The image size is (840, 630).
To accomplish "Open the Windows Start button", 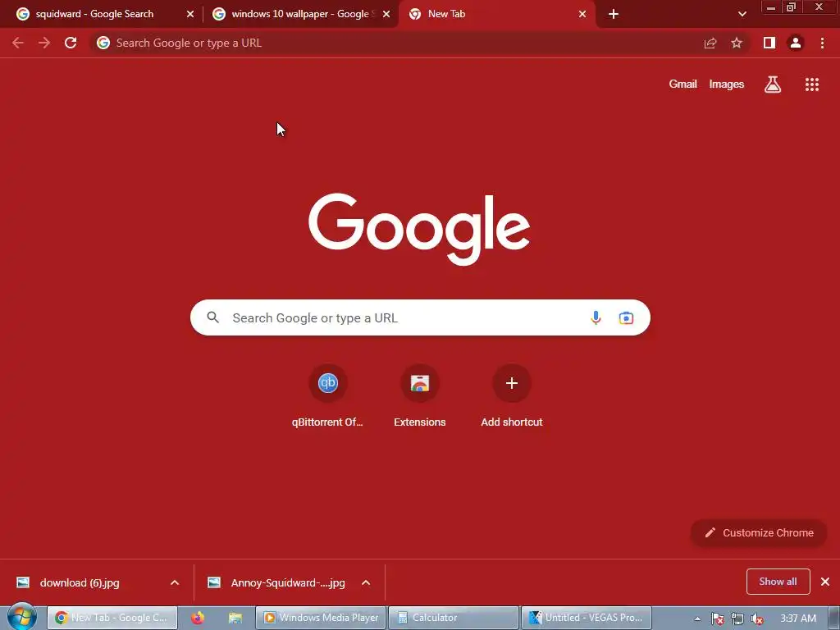I will pos(22,617).
